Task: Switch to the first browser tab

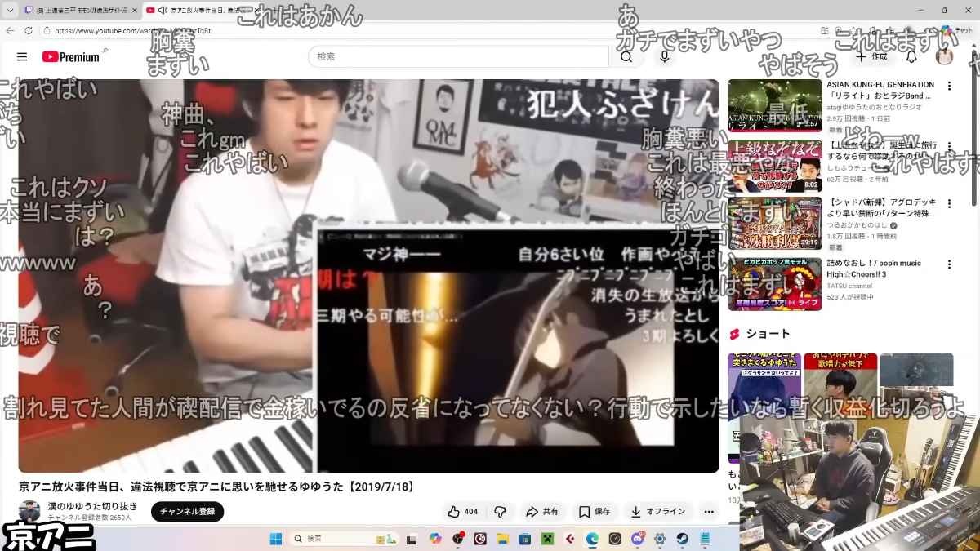Action: coord(78,10)
